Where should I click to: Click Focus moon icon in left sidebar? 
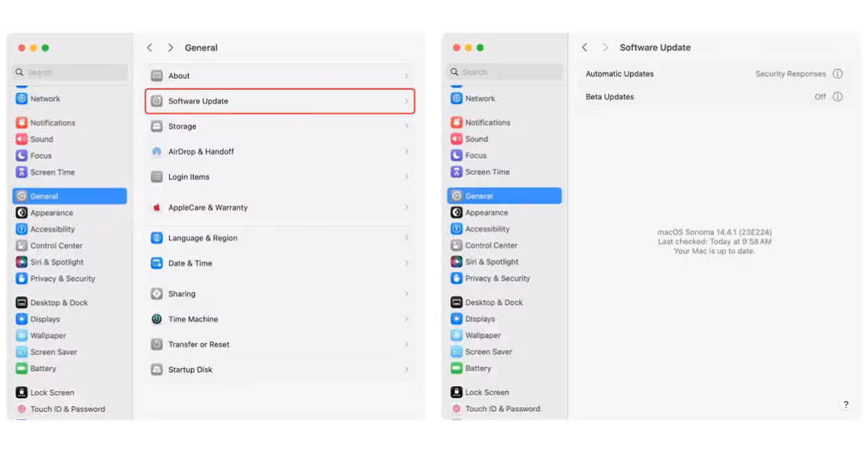(22, 156)
